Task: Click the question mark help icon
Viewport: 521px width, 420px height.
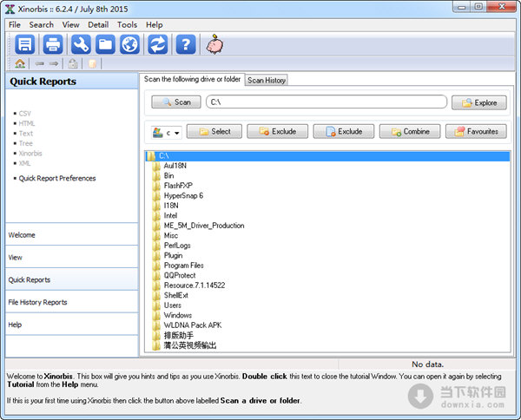Action: (186, 44)
